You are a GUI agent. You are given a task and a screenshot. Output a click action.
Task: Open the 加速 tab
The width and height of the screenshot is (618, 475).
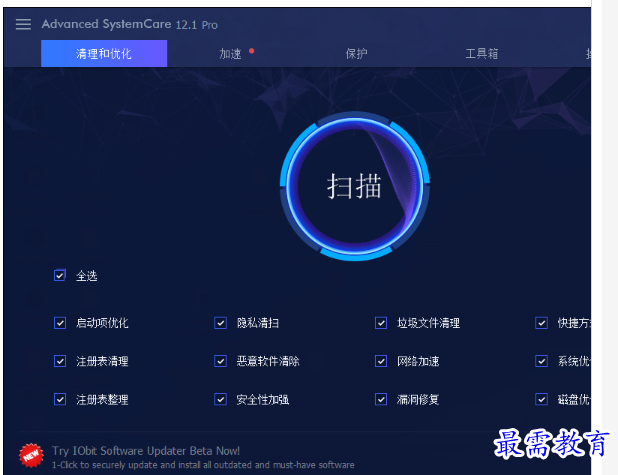pyautogui.click(x=230, y=54)
